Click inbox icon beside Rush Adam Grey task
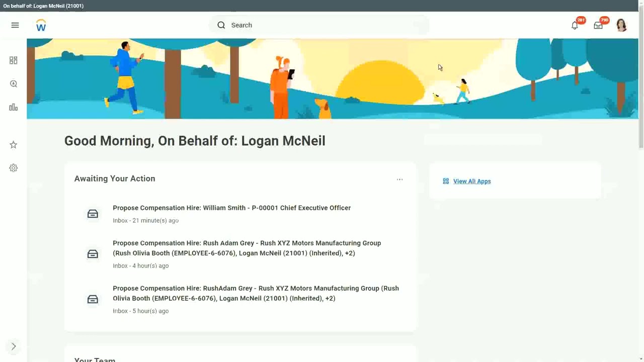 pos(93,254)
